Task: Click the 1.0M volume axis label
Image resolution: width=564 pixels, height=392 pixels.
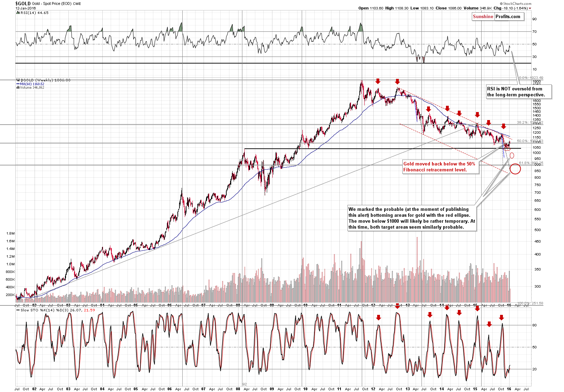Action: [11, 264]
